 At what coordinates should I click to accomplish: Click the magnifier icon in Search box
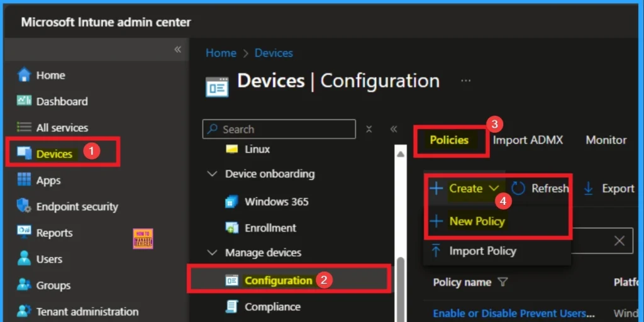pyautogui.click(x=213, y=130)
